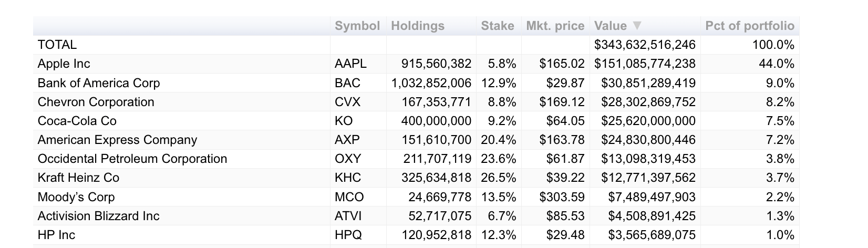Click the OXY ticker symbol

(347, 159)
